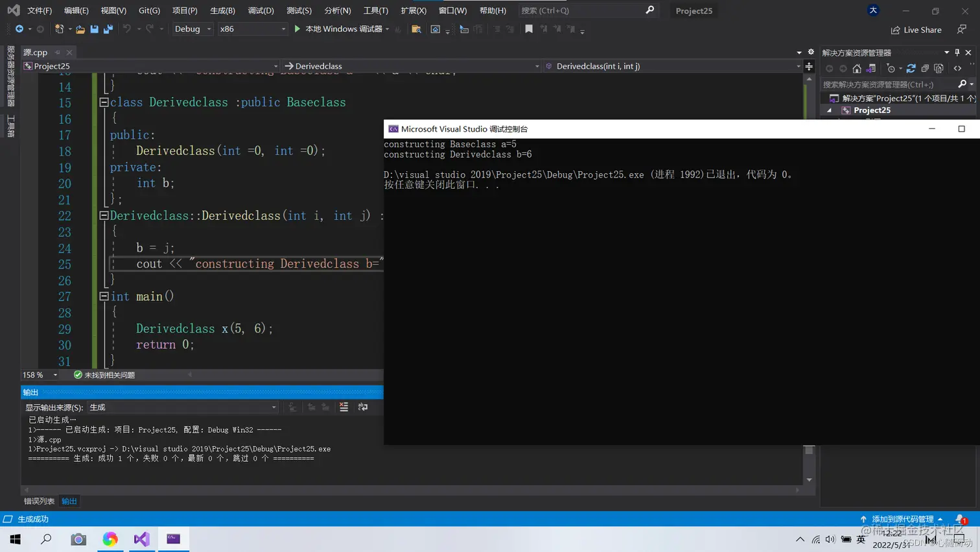Pin the Solution Explorer panel
The width and height of the screenshot is (980, 552).
pyautogui.click(x=957, y=53)
